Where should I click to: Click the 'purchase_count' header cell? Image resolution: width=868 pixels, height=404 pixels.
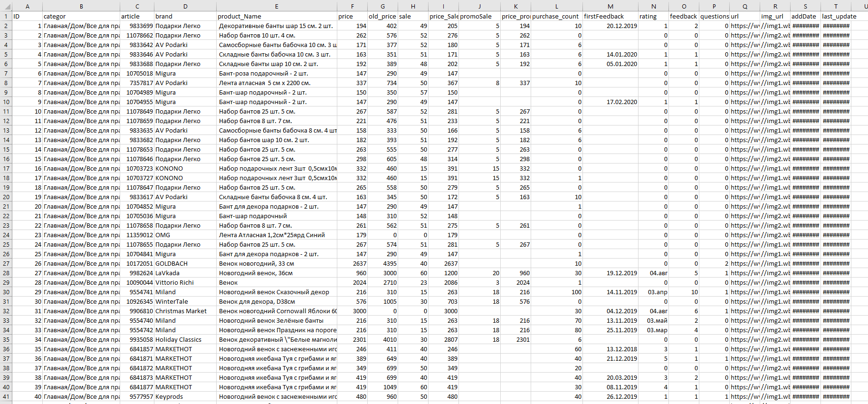pos(557,16)
